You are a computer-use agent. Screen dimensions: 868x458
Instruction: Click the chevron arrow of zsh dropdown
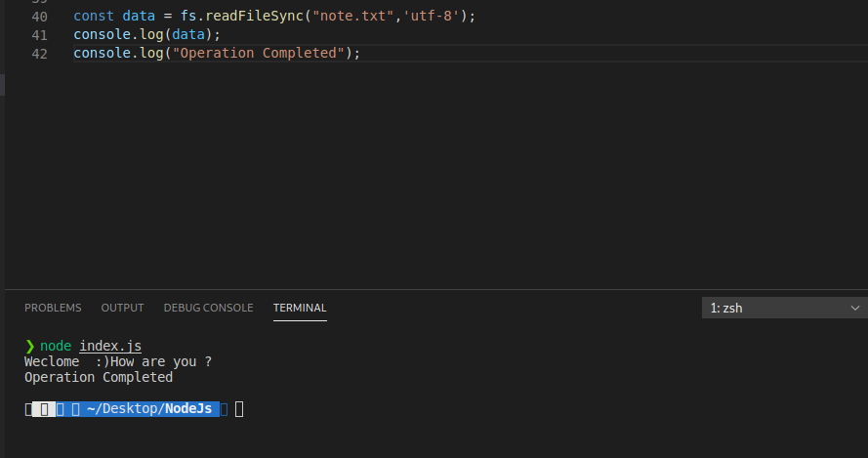click(x=854, y=308)
